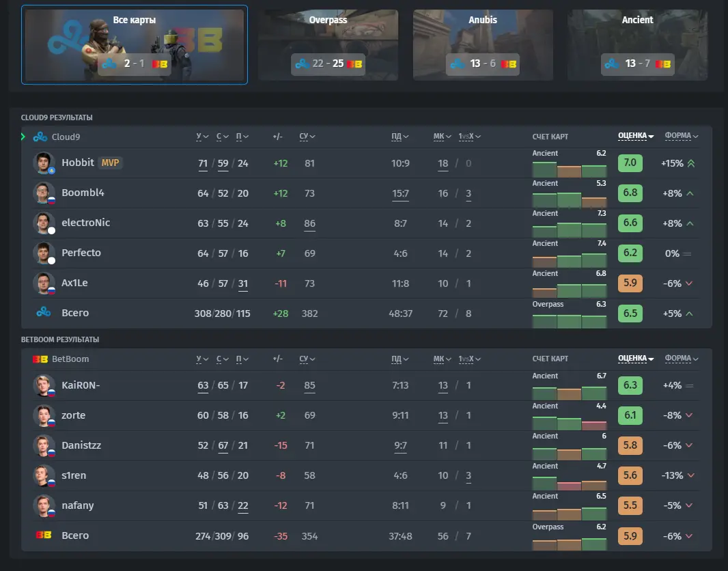This screenshot has height=571, width=728.
Task: Open the nafany player name link
Action: pyautogui.click(x=78, y=505)
